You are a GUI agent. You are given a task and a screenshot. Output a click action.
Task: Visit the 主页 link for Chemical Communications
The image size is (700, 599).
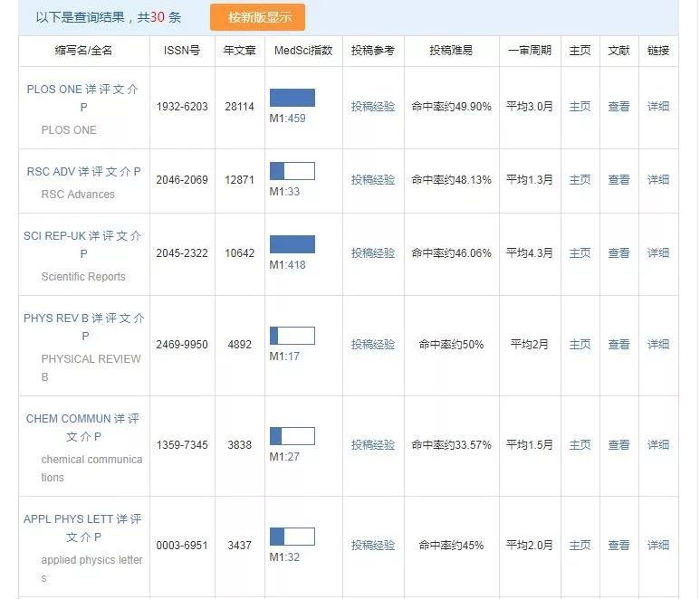(x=580, y=444)
